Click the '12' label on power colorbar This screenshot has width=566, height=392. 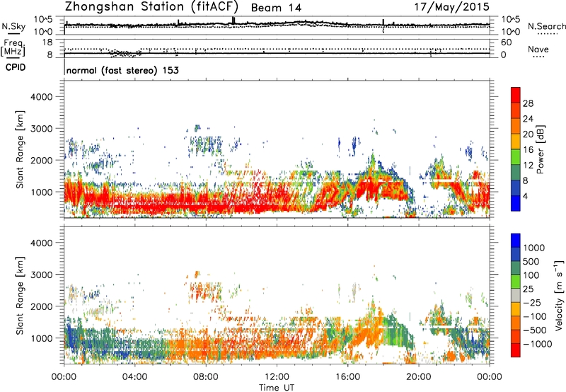[528, 166]
